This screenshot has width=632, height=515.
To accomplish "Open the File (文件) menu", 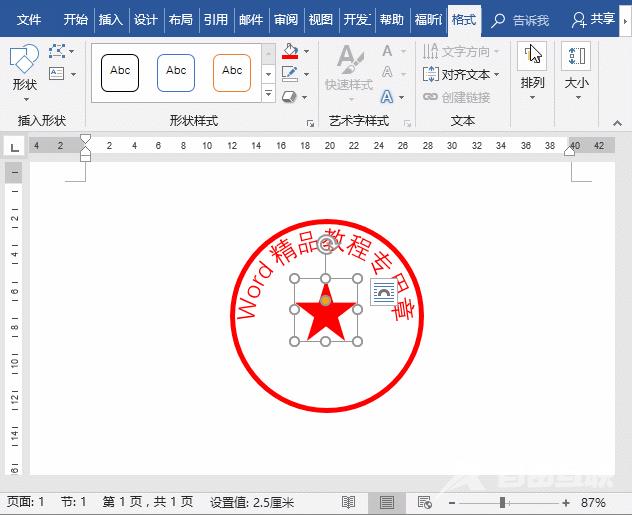I will click(x=29, y=19).
